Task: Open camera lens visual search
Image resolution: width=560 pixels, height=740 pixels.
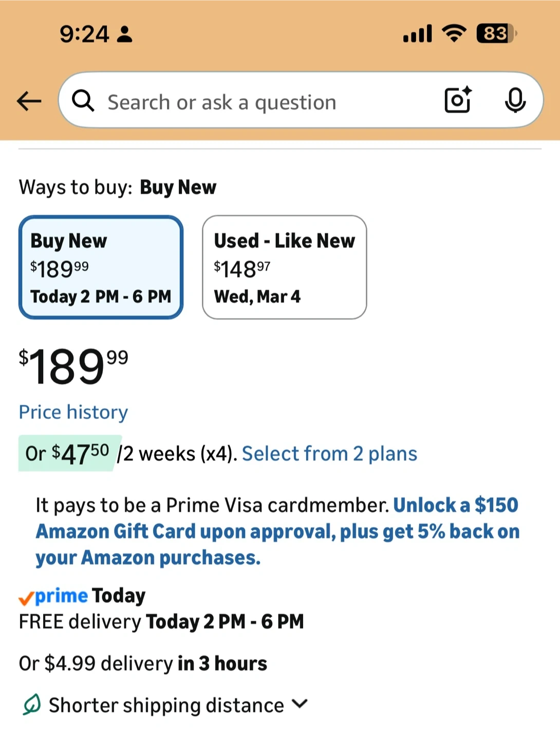Action: [x=457, y=100]
